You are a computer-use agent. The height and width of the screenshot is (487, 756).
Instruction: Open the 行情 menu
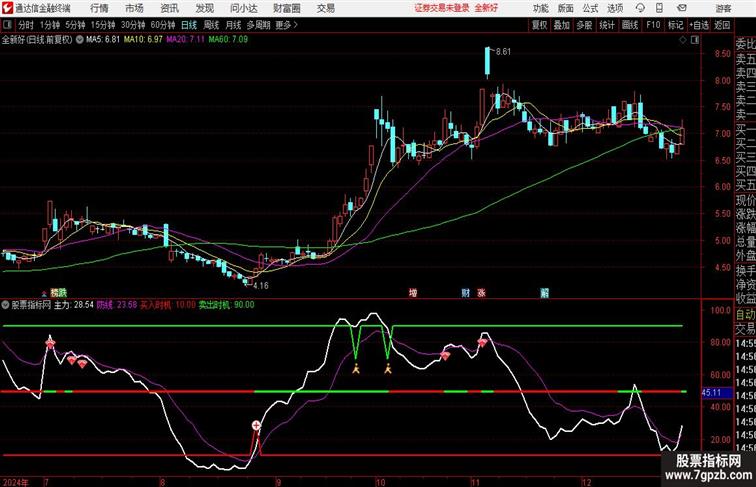click(99, 8)
